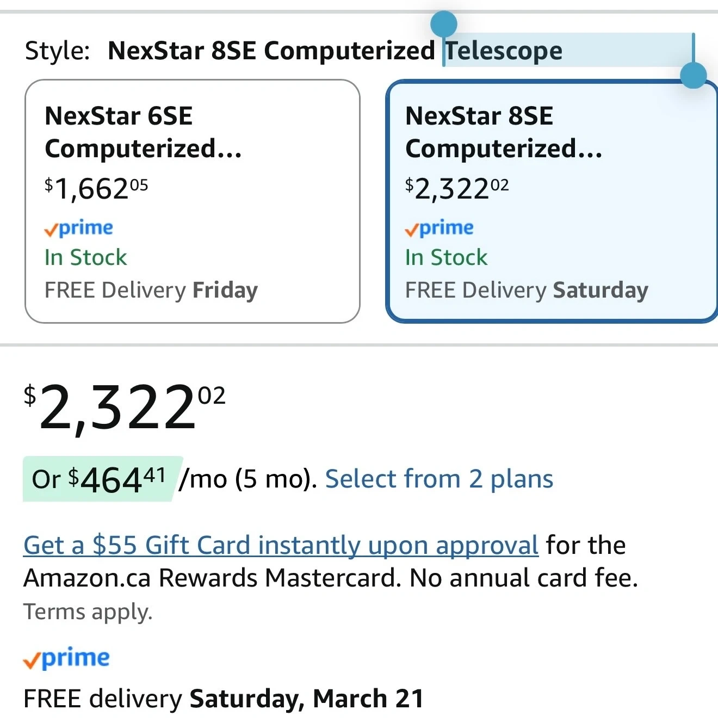
Task: Tap FREE delivery Saturday, March 21 line
Action: point(223,699)
